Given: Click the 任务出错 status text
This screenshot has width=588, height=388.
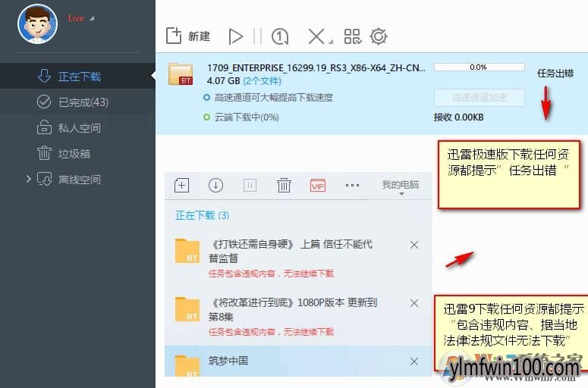Looking at the screenshot, I should (x=555, y=73).
